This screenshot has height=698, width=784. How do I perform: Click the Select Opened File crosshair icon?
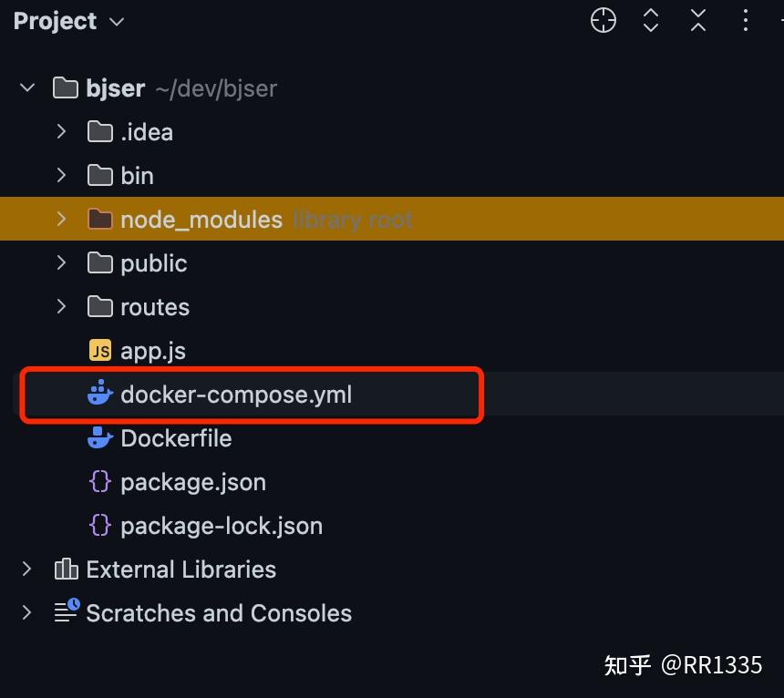coord(603,20)
